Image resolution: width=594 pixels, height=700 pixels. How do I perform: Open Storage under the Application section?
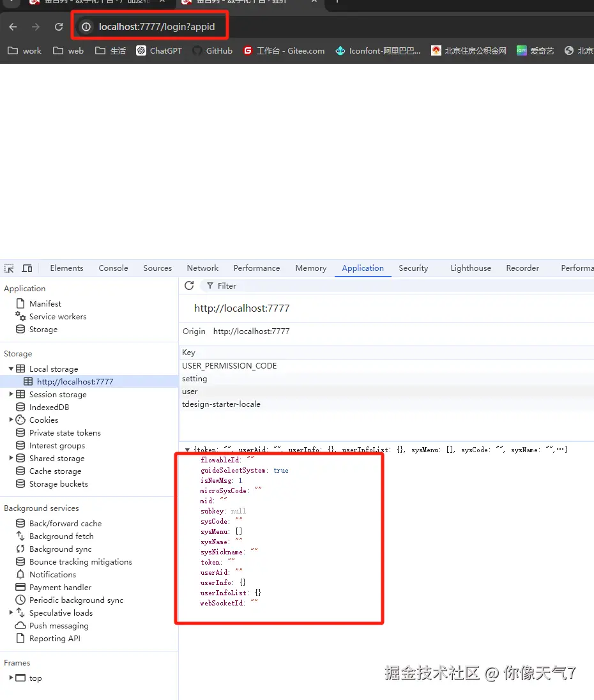pyautogui.click(x=43, y=330)
